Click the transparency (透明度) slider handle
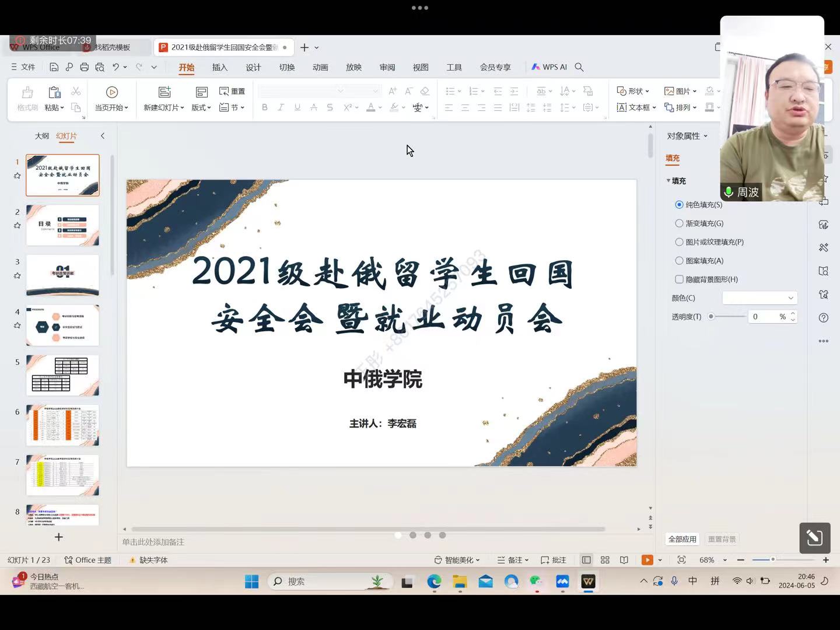 click(711, 317)
